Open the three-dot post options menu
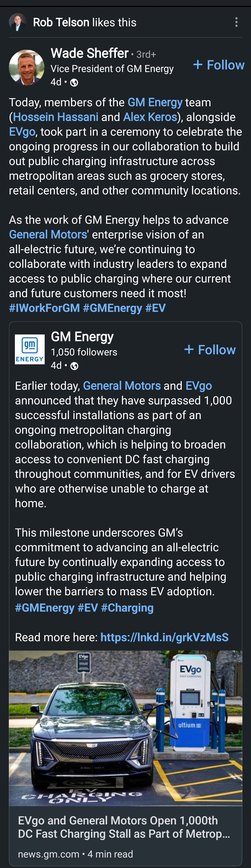The width and height of the screenshot is (251, 868). 236,22
